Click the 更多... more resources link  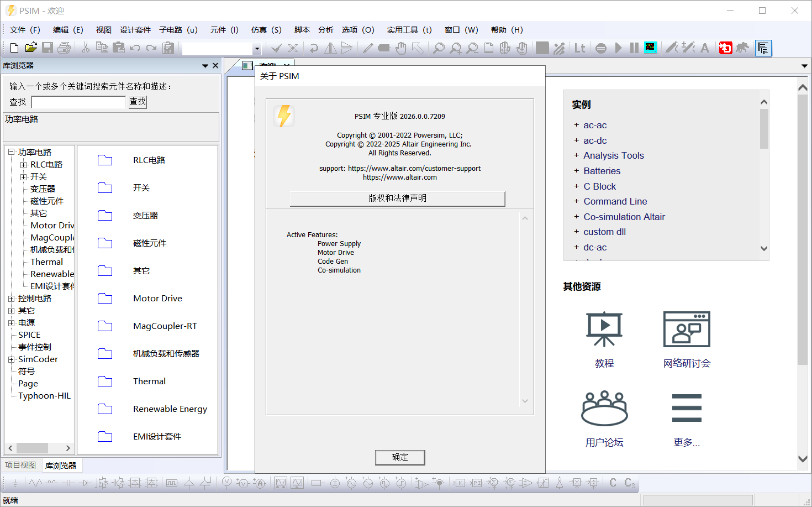(x=687, y=419)
